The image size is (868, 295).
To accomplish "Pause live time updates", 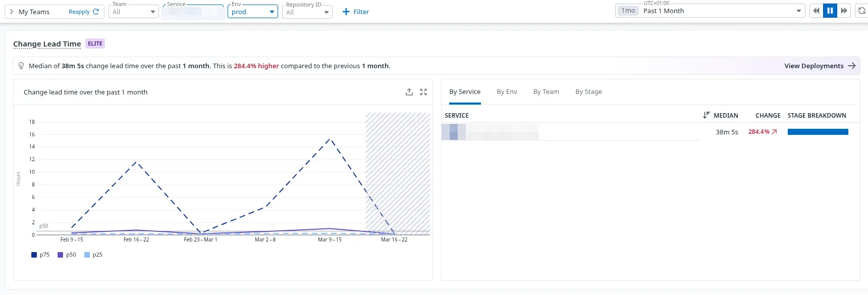I will tap(830, 11).
